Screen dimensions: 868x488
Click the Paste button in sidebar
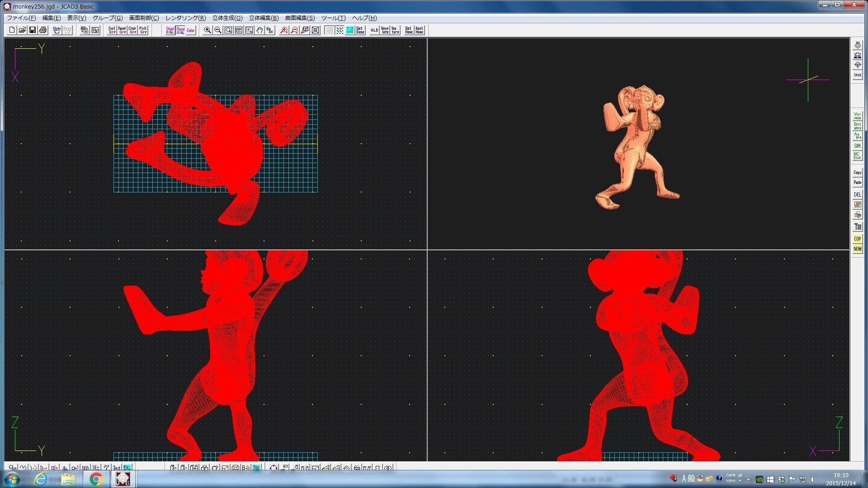pos(858,183)
